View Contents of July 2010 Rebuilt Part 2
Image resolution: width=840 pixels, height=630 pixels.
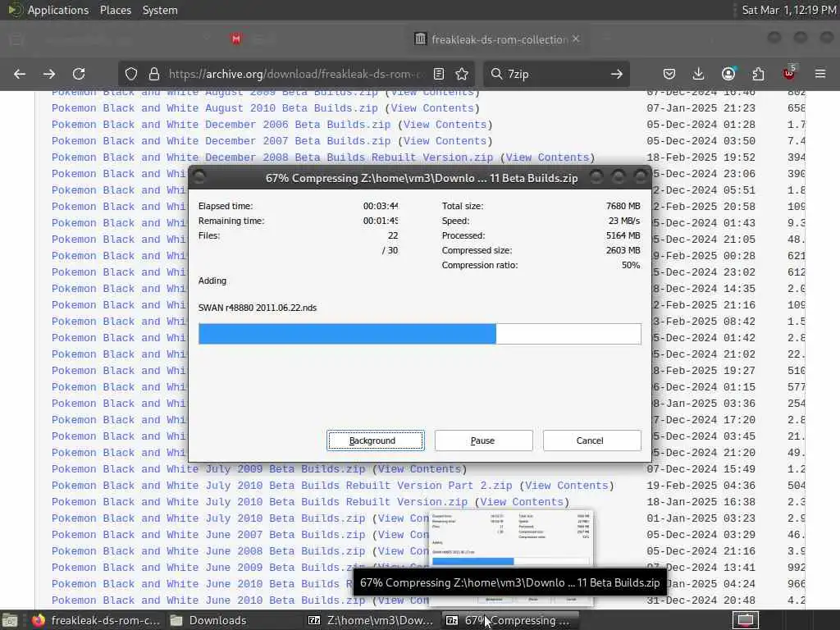coord(567,486)
